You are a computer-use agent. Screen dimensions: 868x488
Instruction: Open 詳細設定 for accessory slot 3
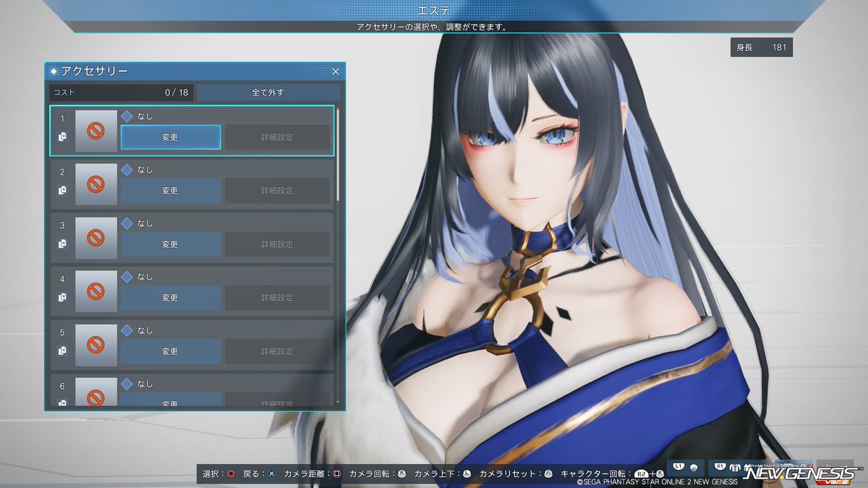(277, 244)
